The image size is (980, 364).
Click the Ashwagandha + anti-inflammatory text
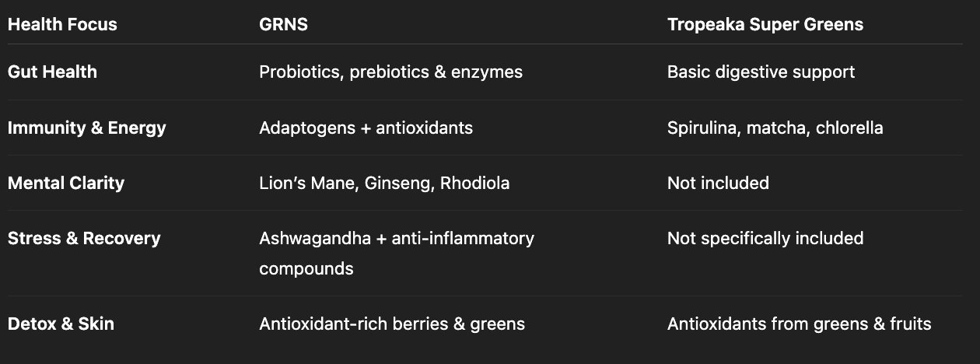click(x=396, y=238)
